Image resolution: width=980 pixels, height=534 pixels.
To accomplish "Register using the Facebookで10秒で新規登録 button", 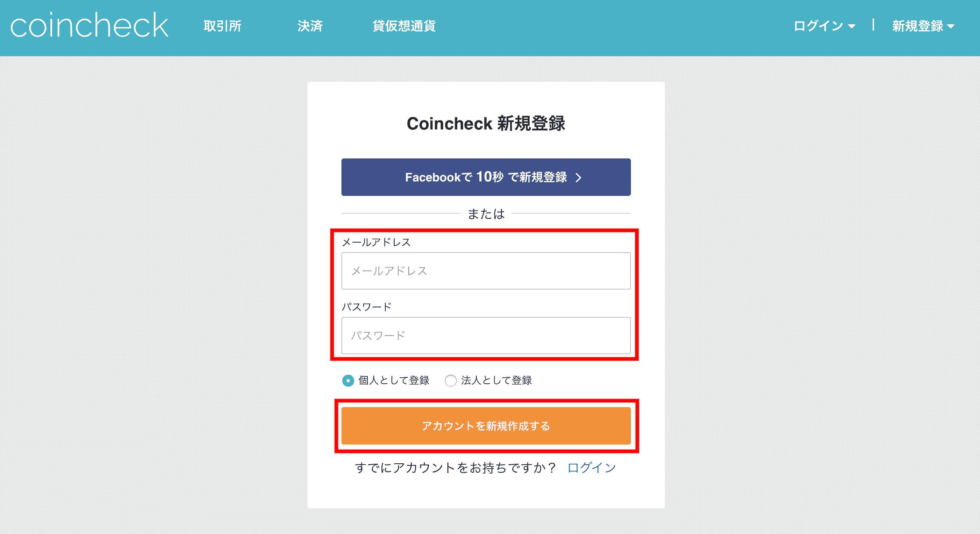I will [x=486, y=177].
